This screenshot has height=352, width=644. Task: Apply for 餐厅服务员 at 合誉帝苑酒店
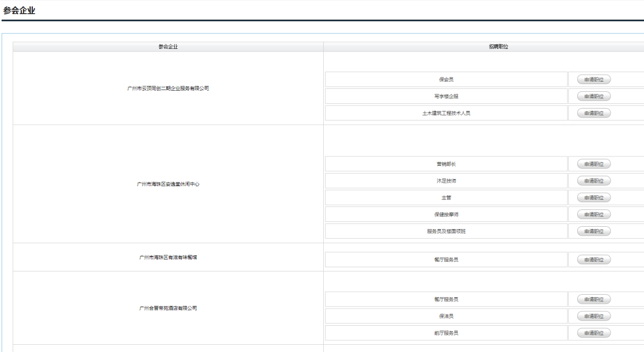[x=593, y=299]
